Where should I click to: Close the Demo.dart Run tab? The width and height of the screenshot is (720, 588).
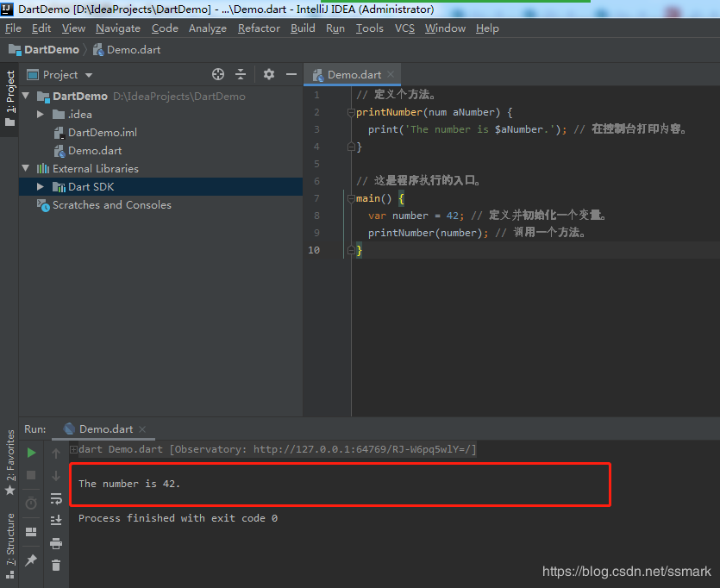point(142,428)
